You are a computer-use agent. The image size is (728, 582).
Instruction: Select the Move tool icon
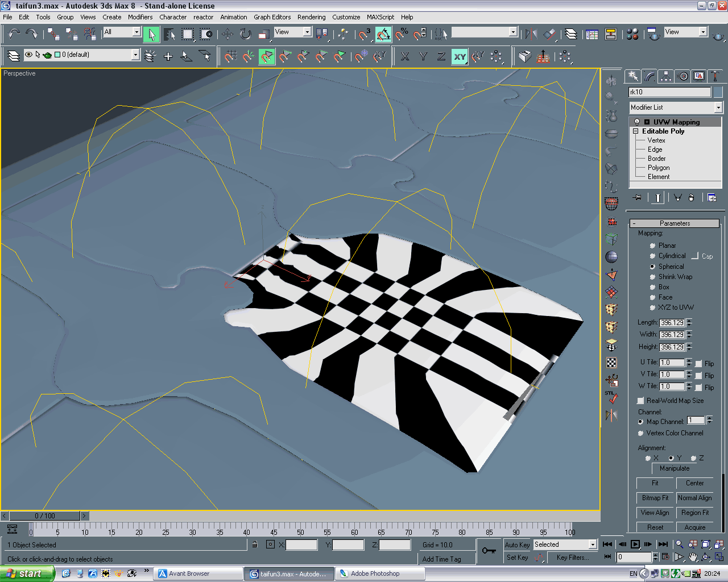tap(227, 35)
